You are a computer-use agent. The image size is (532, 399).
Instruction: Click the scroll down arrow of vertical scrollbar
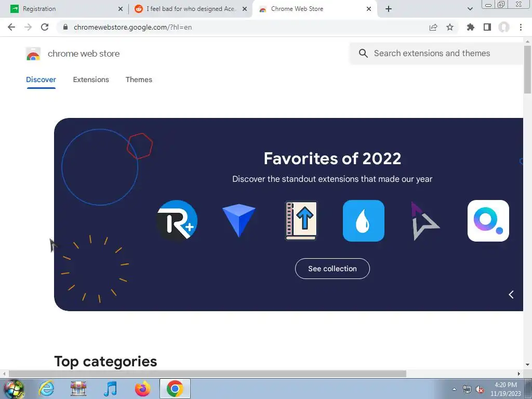(x=527, y=365)
